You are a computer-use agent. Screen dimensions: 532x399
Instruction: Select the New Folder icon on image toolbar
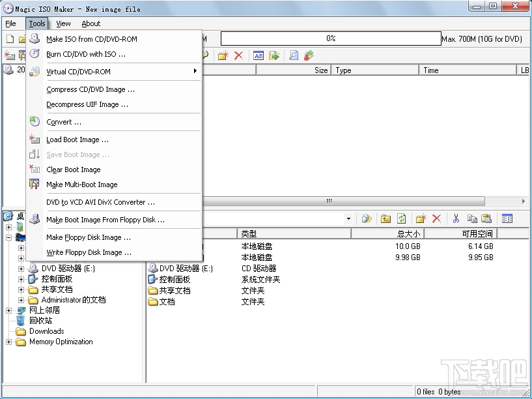[223, 55]
